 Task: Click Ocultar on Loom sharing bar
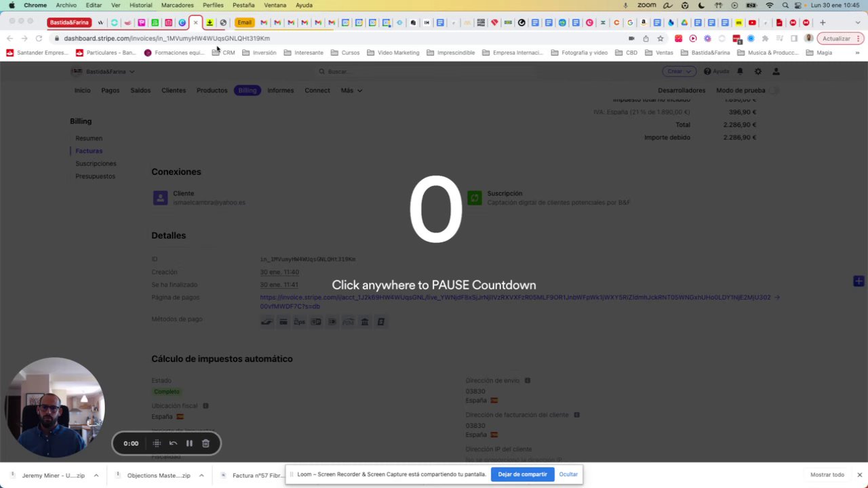(x=568, y=474)
